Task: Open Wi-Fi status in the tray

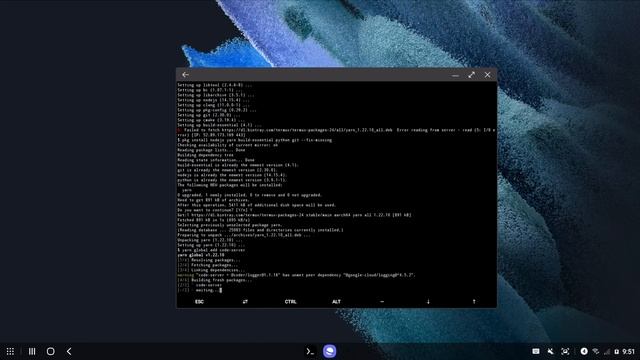Action: (x=596, y=351)
